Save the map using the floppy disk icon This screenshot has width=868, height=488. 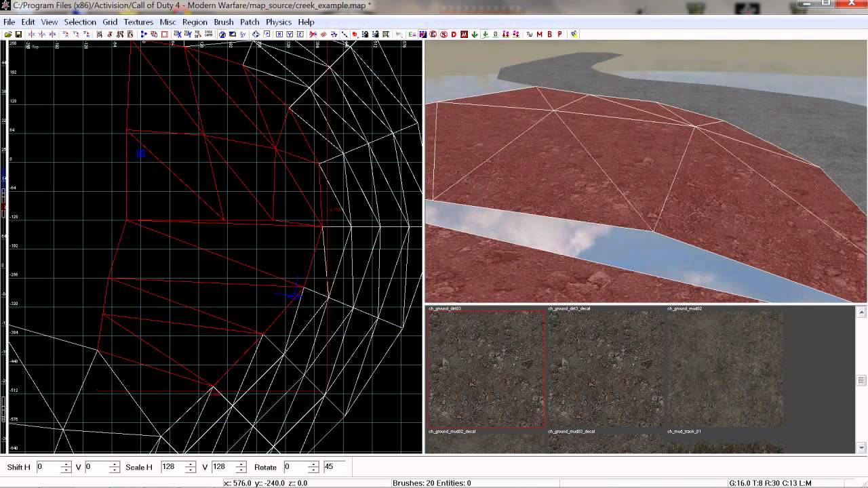pyautogui.click(x=18, y=34)
